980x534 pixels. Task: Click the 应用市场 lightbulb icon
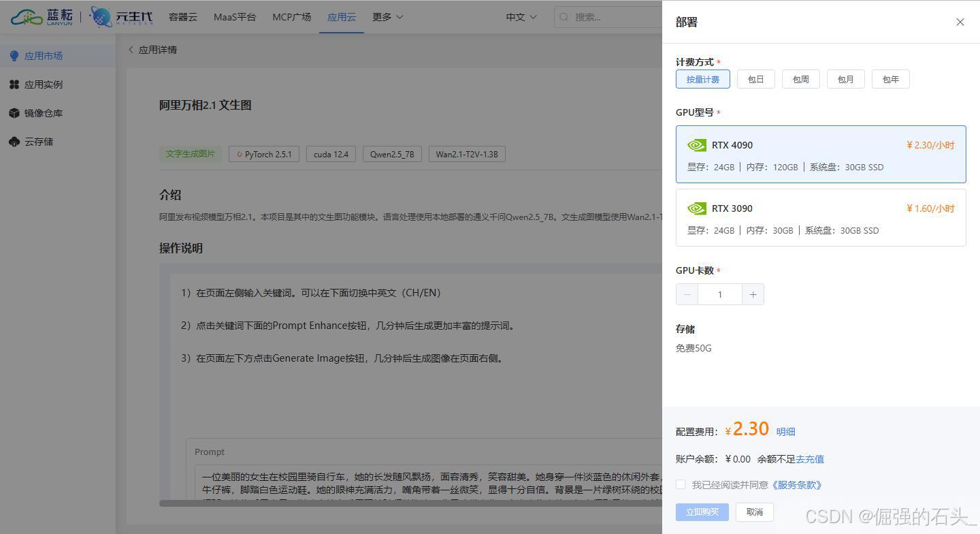[14, 56]
